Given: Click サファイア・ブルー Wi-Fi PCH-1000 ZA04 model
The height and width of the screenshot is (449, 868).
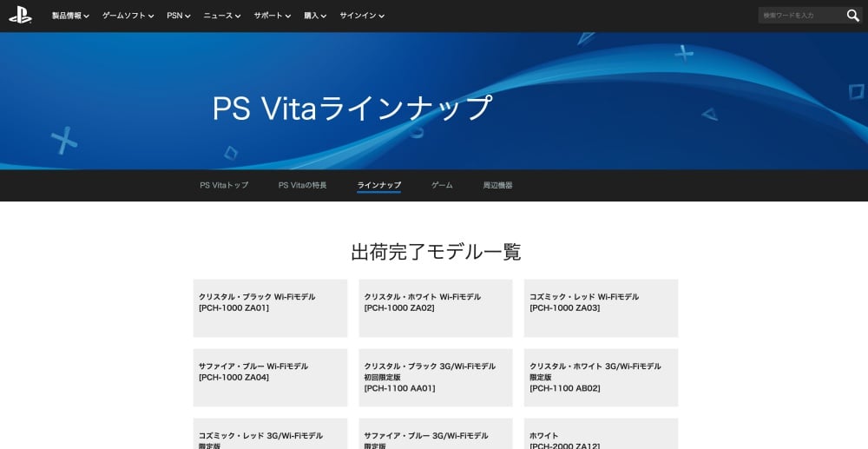Looking at the screenshot, I should [270, 377].
